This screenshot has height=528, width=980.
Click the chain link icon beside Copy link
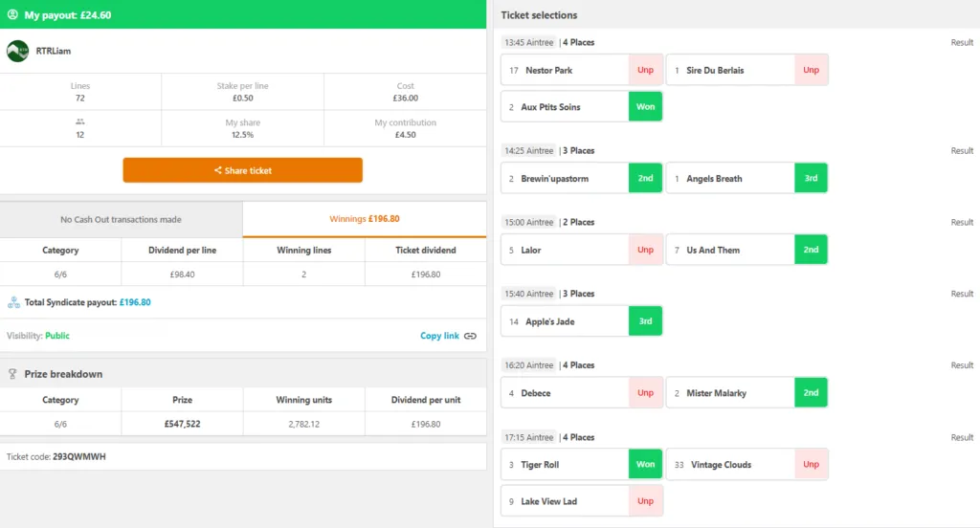tap(470, 336)
